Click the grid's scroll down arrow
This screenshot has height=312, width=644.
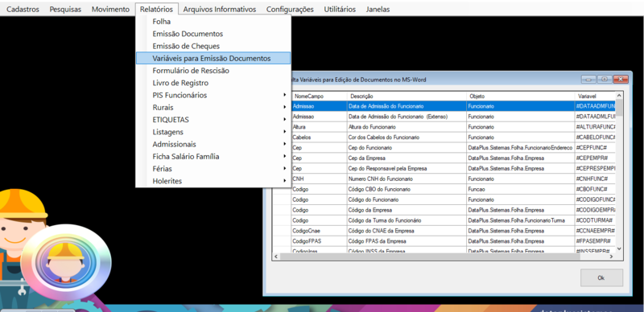pos(619,248)
